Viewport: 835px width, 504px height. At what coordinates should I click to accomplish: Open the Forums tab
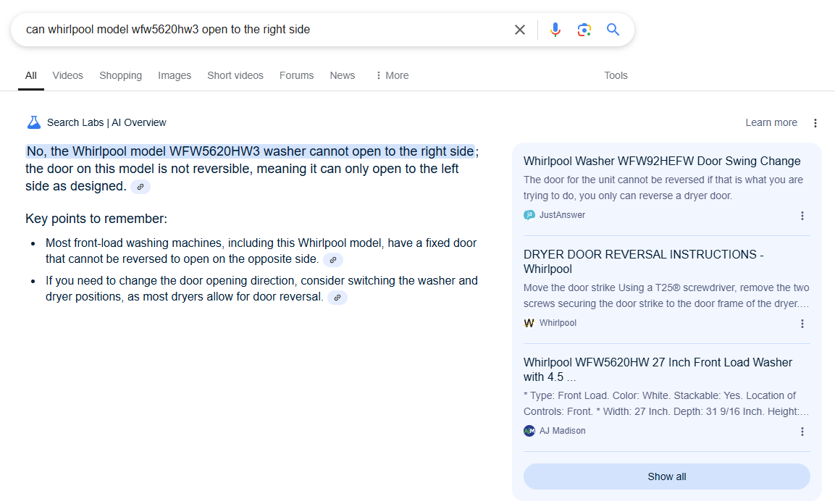coord(296,75)
